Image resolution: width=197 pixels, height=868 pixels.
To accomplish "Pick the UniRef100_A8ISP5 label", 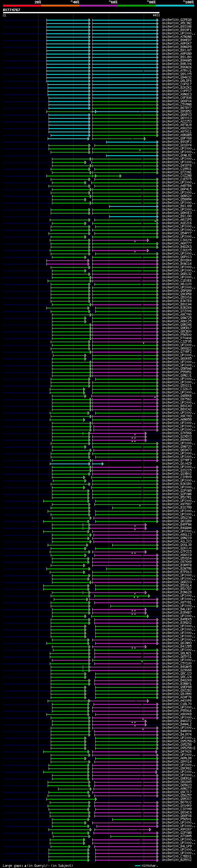I will 177,220.
